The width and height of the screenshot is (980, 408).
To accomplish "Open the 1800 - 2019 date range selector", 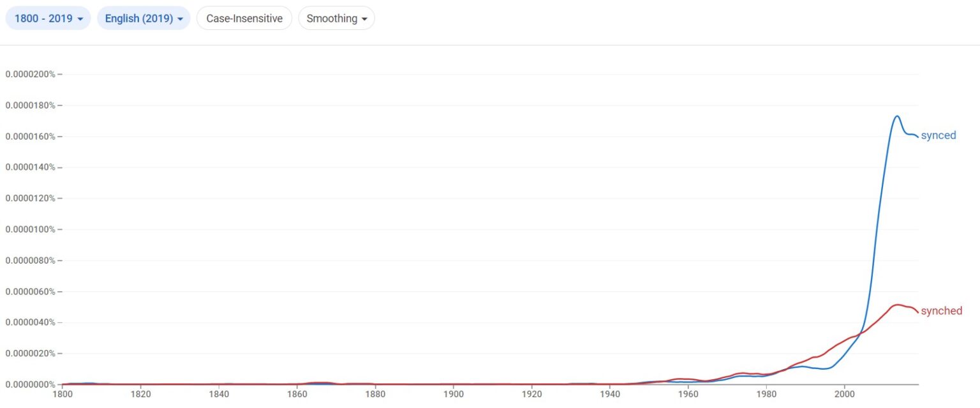I will click(x=48, y=18).
